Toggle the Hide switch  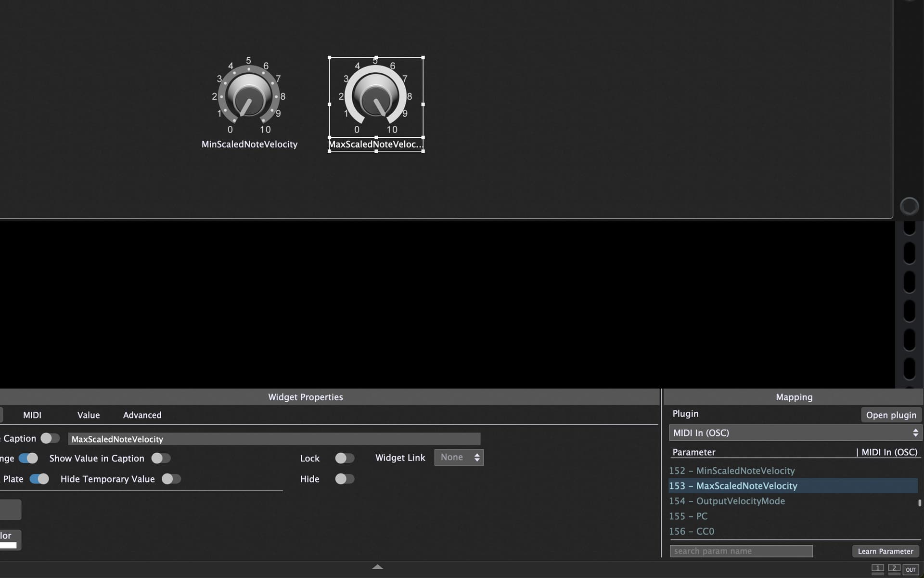[345, 479]
